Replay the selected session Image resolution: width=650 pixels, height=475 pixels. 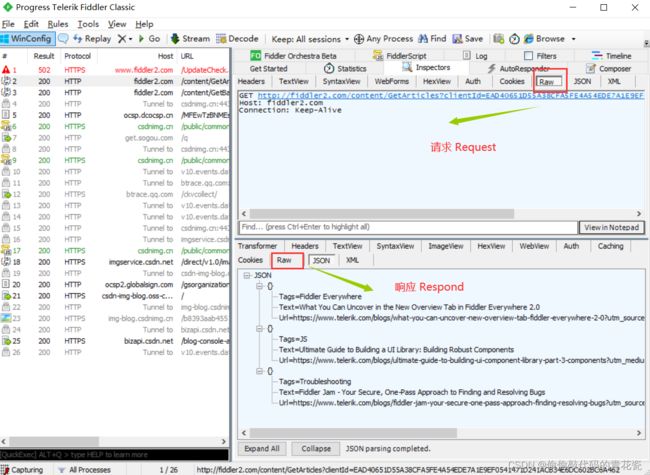92,39
